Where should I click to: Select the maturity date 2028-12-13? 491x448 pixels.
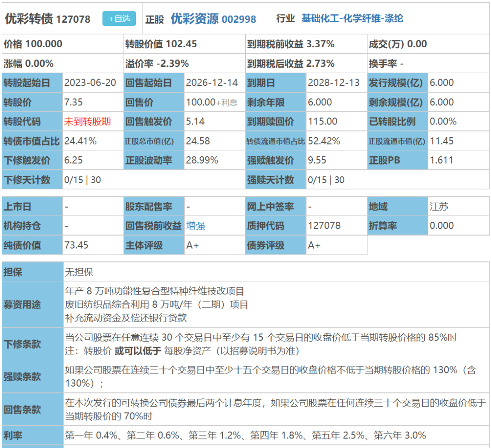[x=334, y=83]
